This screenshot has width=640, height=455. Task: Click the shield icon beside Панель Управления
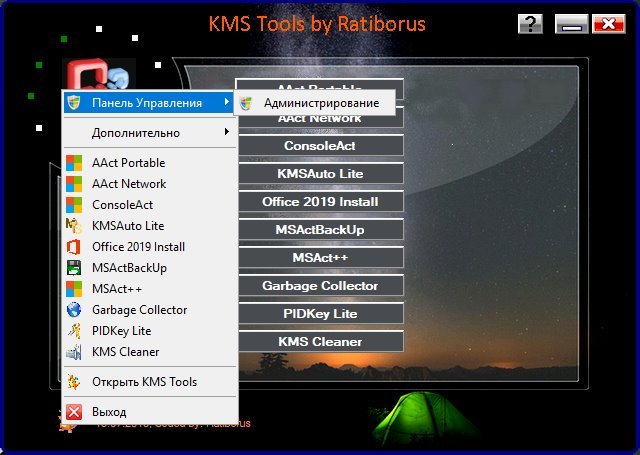(x=74, y=102)
